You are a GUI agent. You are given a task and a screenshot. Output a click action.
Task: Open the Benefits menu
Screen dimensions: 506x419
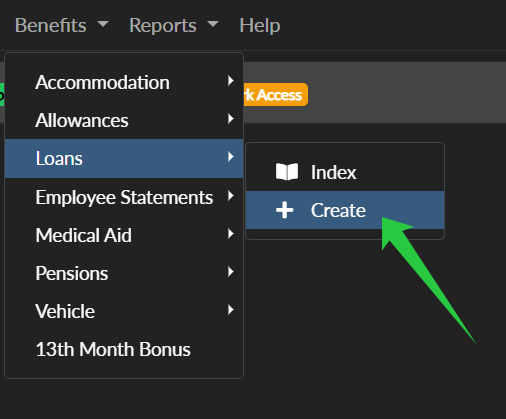pyautogui.click(x=61, y=25)
